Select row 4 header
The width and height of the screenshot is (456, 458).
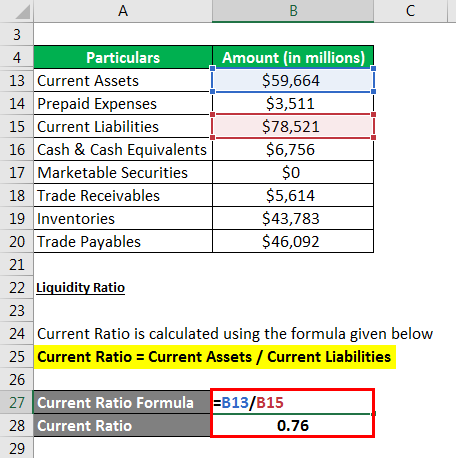[x=17, y=57]
